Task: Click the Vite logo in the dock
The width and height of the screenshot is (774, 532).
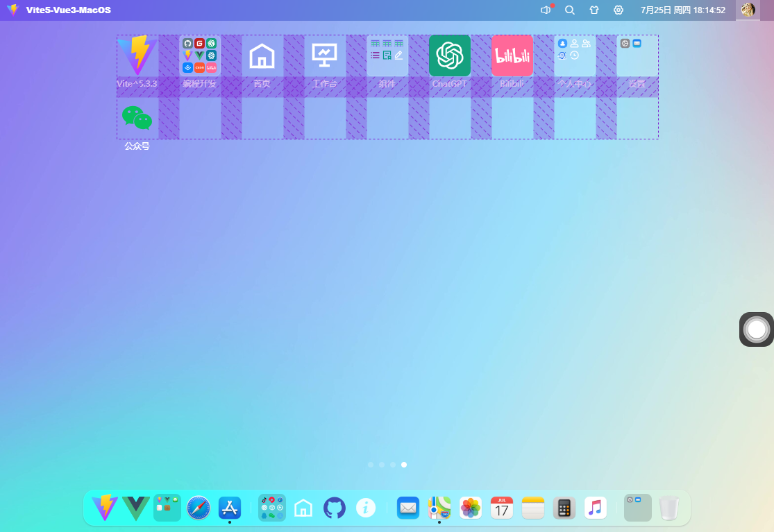Action: [x=105, y=507]
